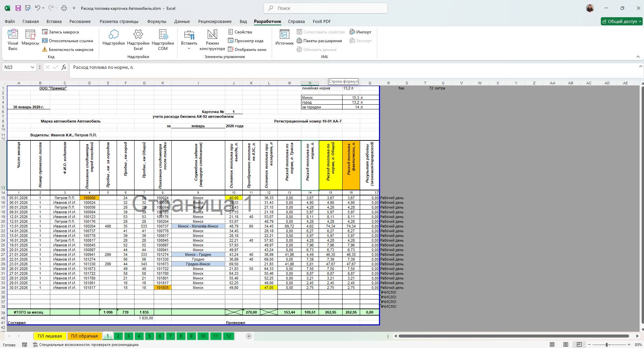
Task: Open Пакеты расширения for XML
Action: (319, 41)
